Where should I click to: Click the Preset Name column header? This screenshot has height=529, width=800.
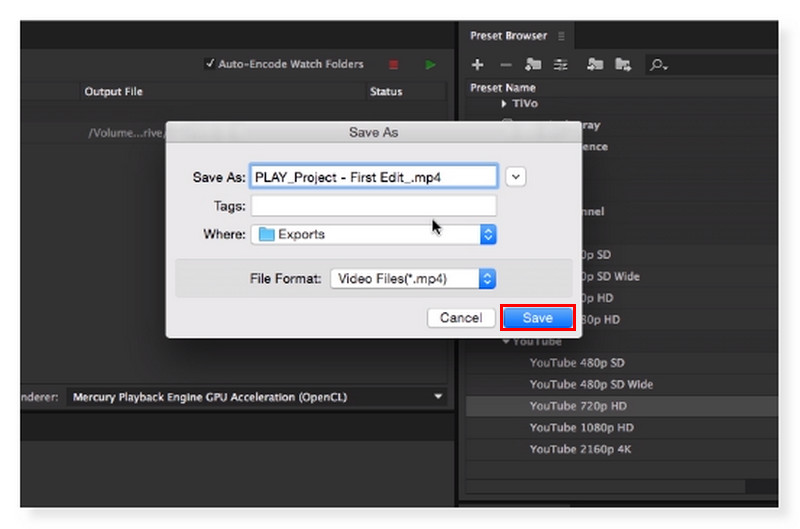(503, 88)
